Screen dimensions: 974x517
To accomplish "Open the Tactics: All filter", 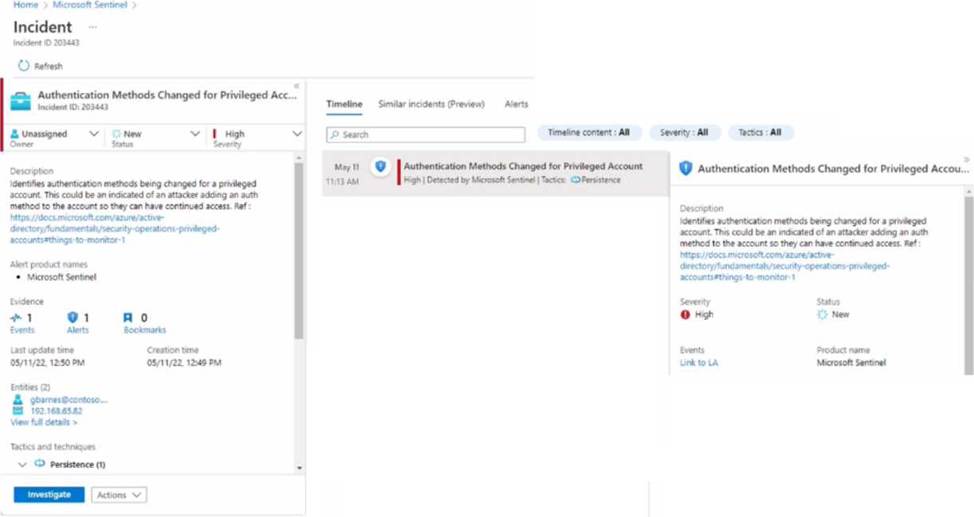I will point(760,132).
